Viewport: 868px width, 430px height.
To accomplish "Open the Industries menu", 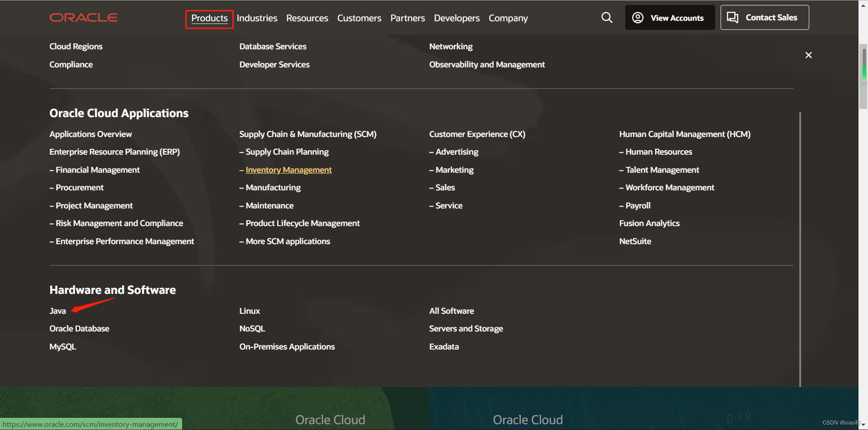I will click(257, 19).
